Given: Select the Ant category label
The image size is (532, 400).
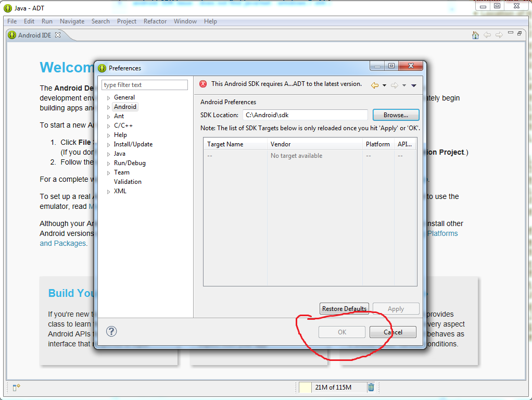Looking at the screenshot, I should click(119, 116).
